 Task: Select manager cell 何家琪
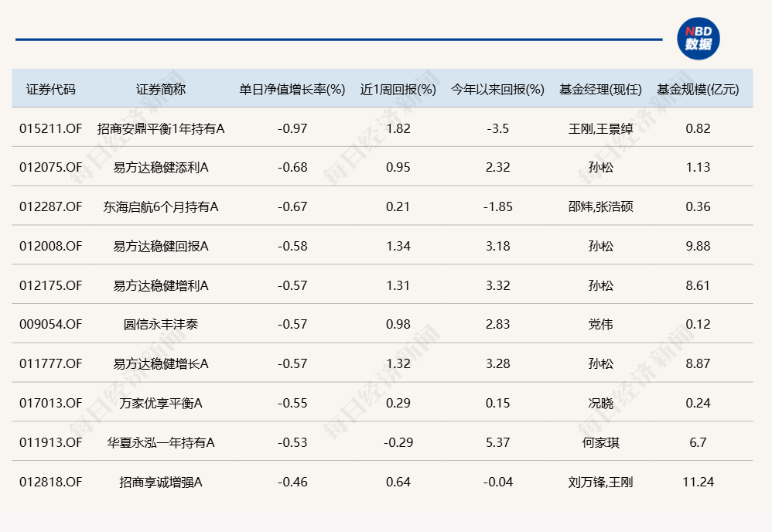click(x=601, y=442)
